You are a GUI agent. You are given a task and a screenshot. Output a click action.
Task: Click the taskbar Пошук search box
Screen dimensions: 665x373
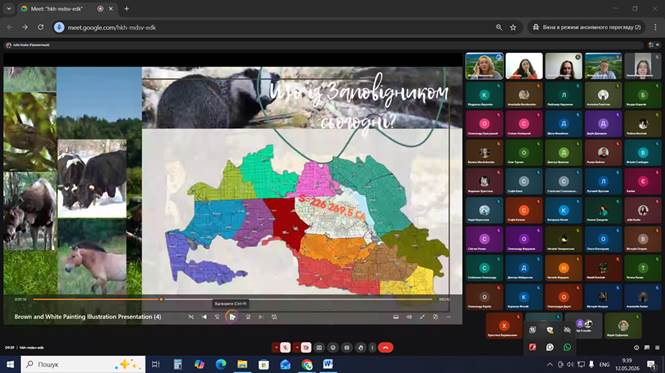coord(83,365)
